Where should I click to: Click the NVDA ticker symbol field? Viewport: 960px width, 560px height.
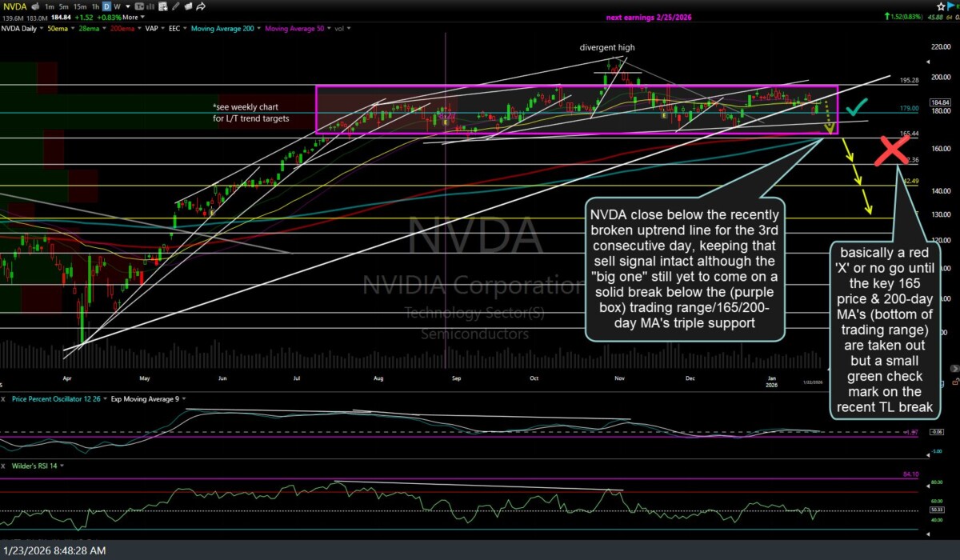tap(14, 6)
